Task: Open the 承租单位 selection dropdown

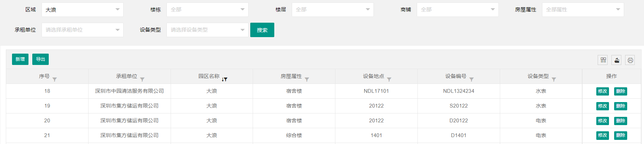Action: click(82, 30)
